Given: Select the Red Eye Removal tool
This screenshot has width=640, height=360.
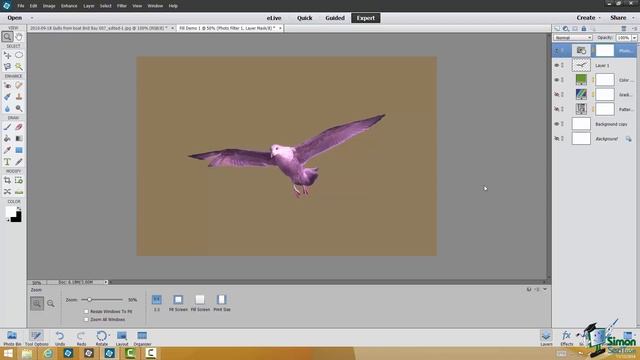Looking at the screenshot, I should tap(7, 85).
